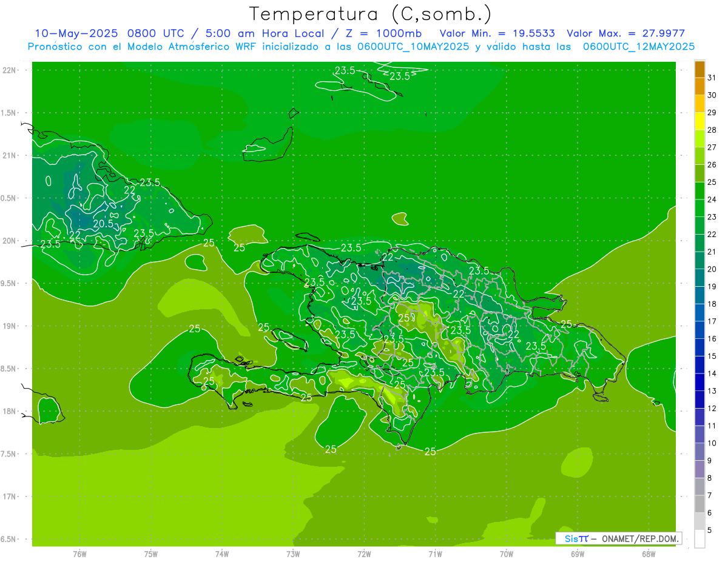Click the 'Z = 1000mb' level text
Screen dimensions: 728x562
(384, 33)
